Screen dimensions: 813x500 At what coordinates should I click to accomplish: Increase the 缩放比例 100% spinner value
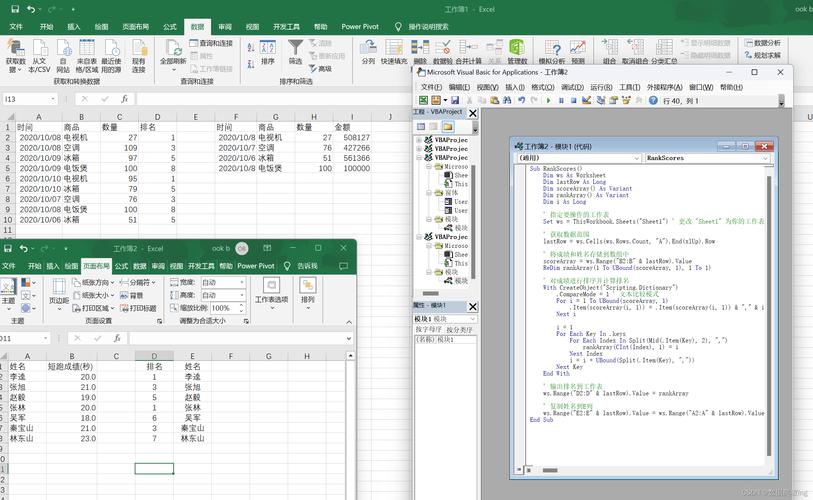point(242,305)
